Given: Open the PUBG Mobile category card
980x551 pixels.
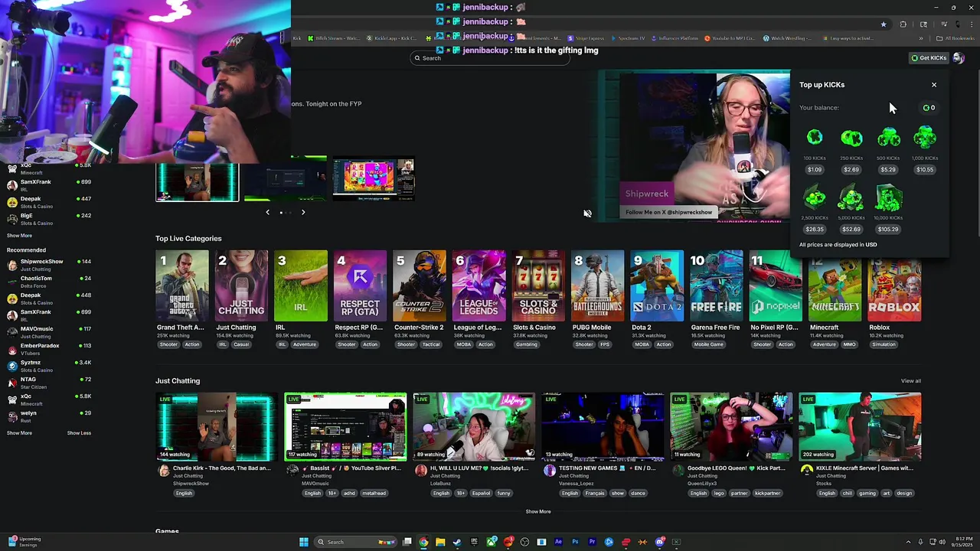Looking at the screenshot, I should (597, 285).
